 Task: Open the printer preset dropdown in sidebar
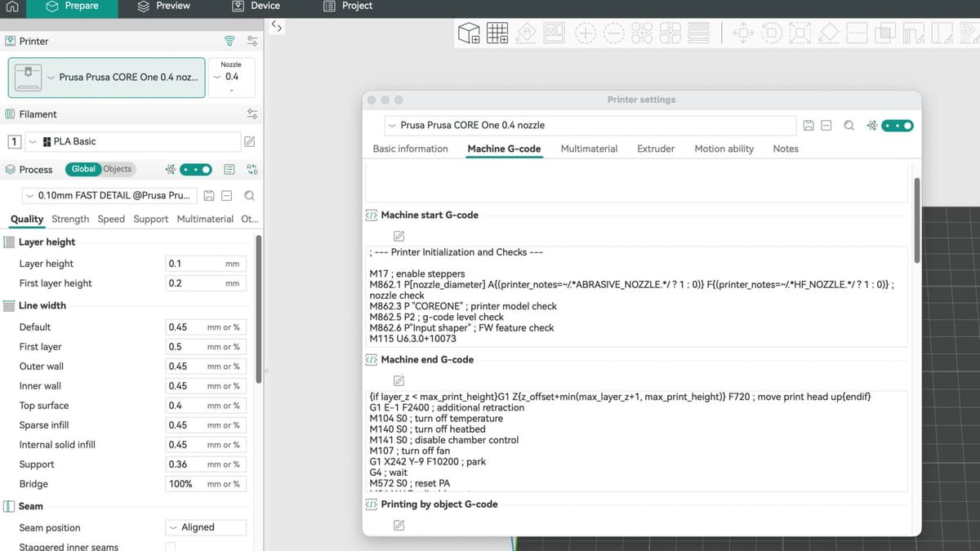tap(107, 78)
